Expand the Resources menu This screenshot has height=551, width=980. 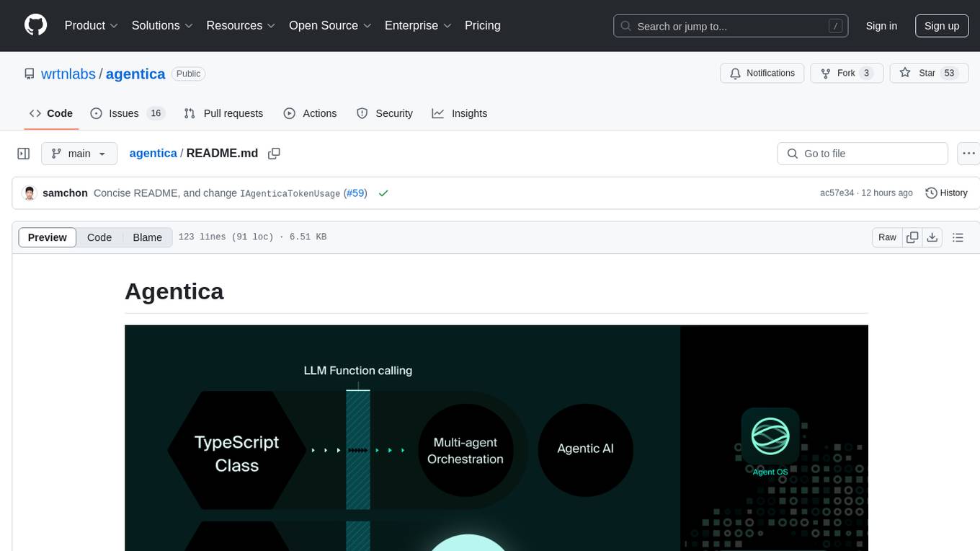[x=241, y=25]
